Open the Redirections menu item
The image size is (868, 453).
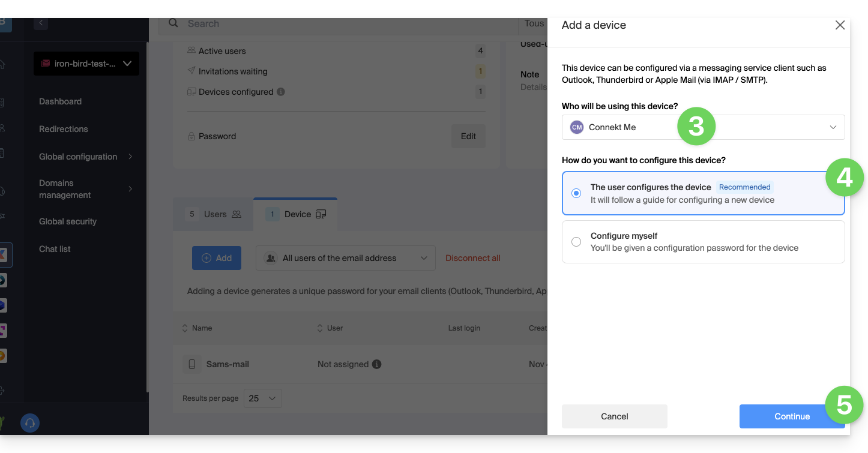64,129
